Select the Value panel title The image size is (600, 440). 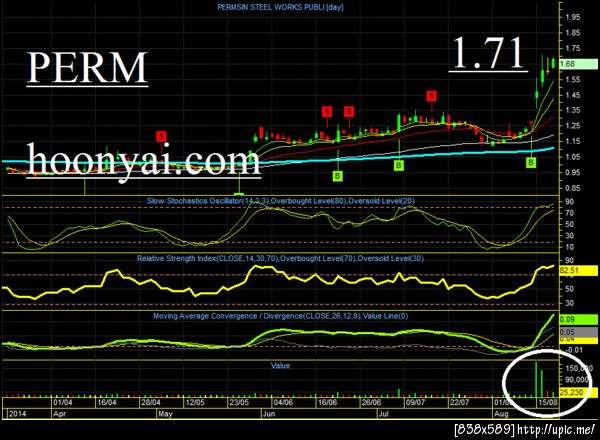(280, 366)
